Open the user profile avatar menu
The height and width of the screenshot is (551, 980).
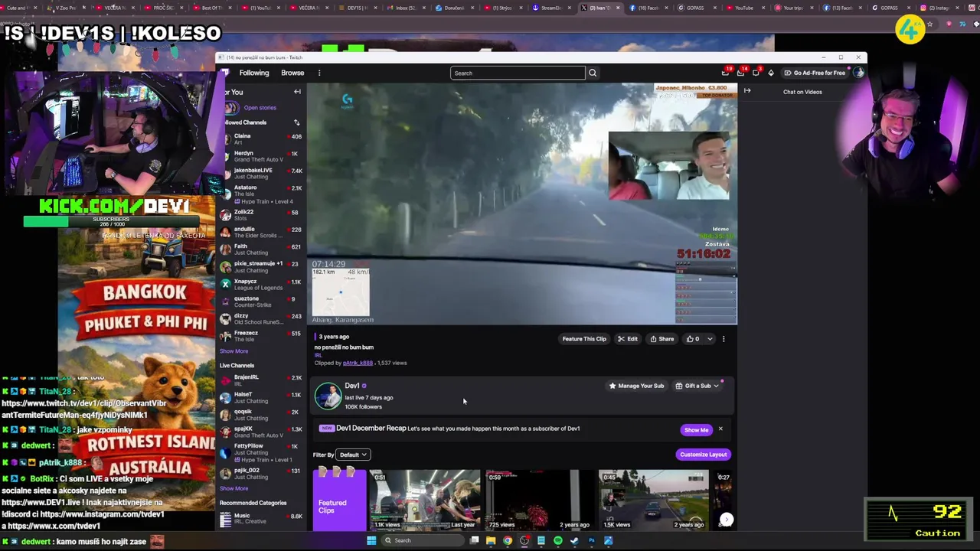click(x=858, y=73)
